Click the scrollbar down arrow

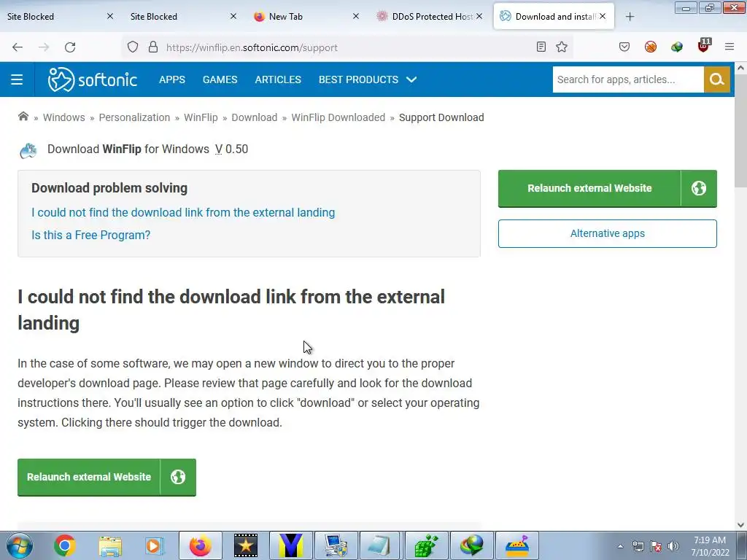(741, 525)
